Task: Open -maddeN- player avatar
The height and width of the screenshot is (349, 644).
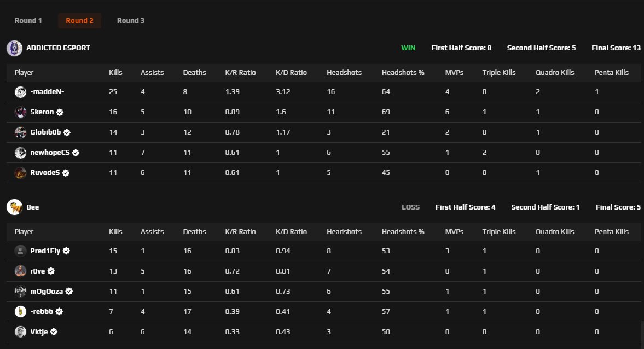Action: pos(21,92)
